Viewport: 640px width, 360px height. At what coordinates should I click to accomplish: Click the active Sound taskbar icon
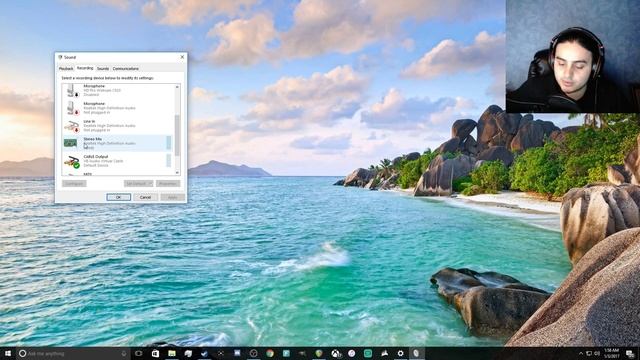(416, 353)
